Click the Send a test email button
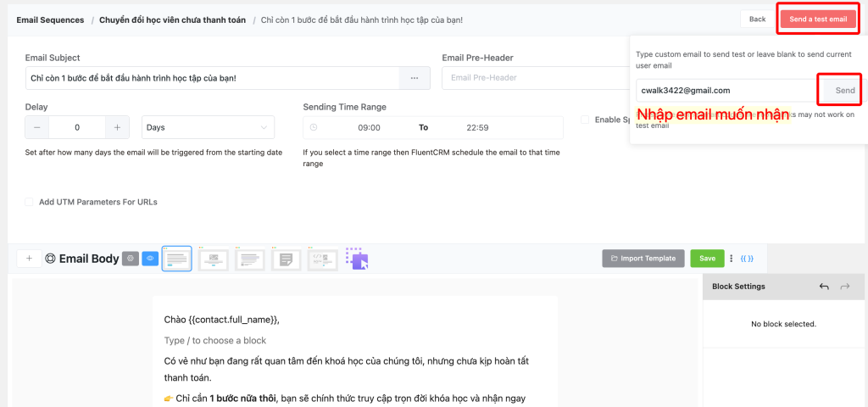 click(x=818, y=19)
